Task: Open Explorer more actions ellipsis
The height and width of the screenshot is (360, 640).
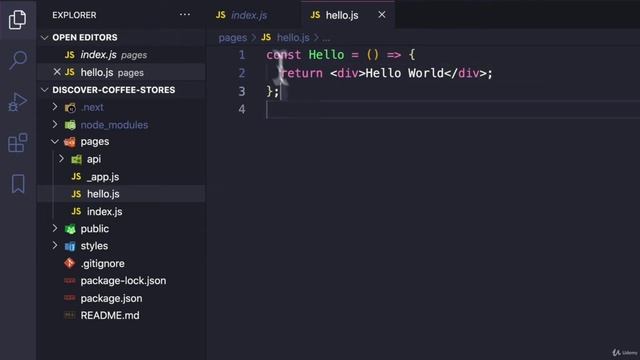Action: 184,15
